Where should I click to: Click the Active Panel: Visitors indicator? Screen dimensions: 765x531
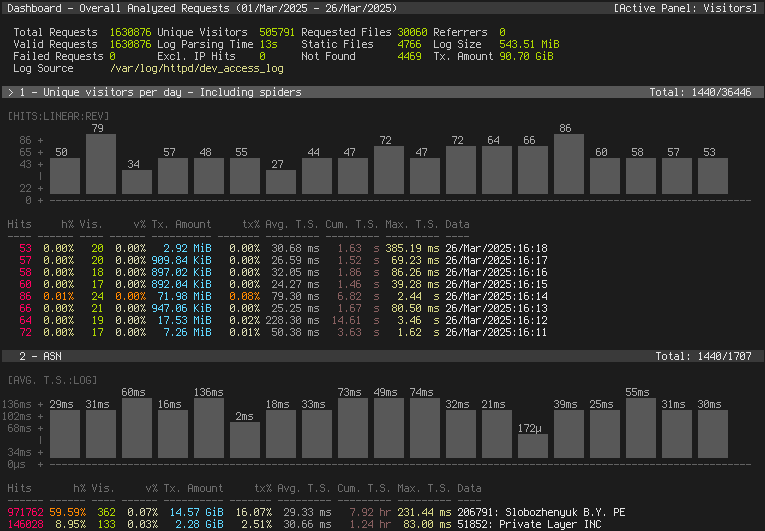point(685,8)
